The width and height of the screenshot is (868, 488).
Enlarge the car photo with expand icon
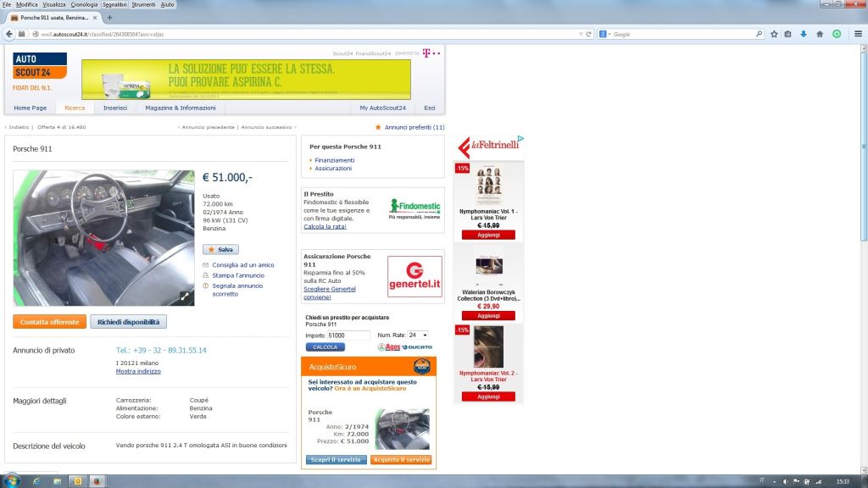pos(185,297)
